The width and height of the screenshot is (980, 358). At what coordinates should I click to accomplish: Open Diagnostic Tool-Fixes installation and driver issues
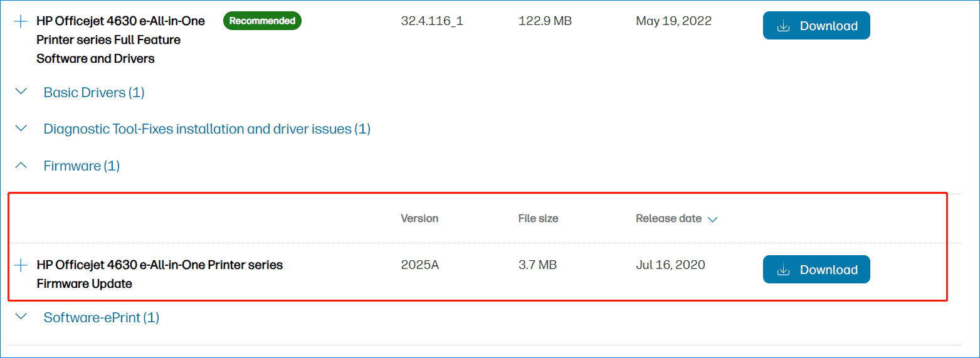207,129
